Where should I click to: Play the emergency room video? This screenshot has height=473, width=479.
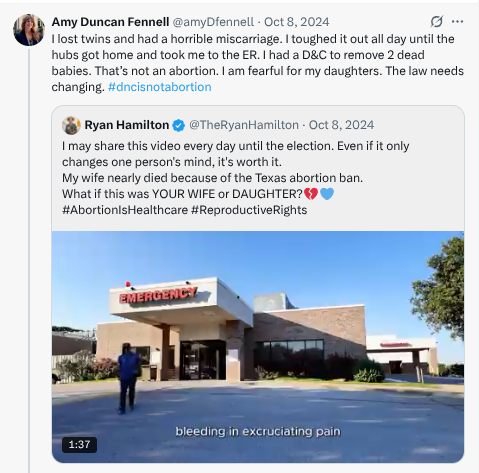[258, 347]
